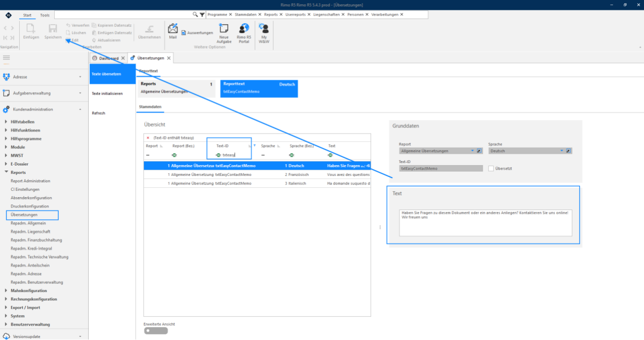644x340 pixels.
Task: Select the Stammdaten tab
Action: [x=150, y=106]
